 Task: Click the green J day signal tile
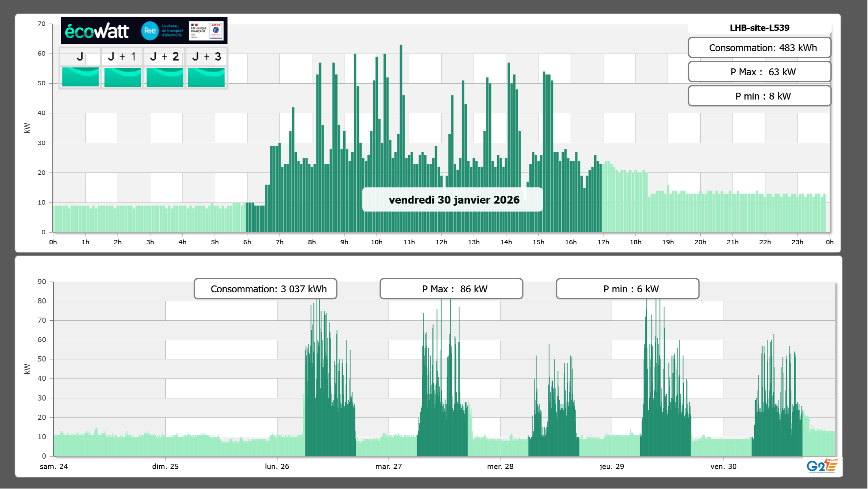81,77
